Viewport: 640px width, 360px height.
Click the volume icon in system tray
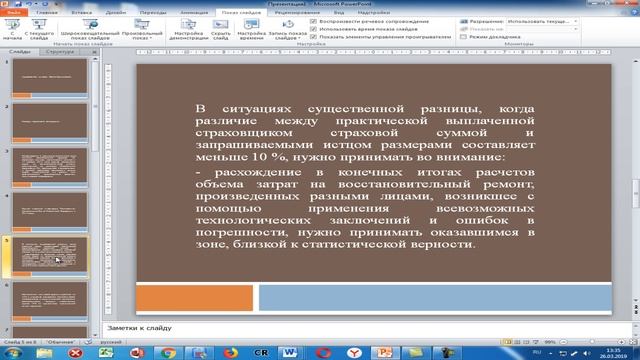587,353
